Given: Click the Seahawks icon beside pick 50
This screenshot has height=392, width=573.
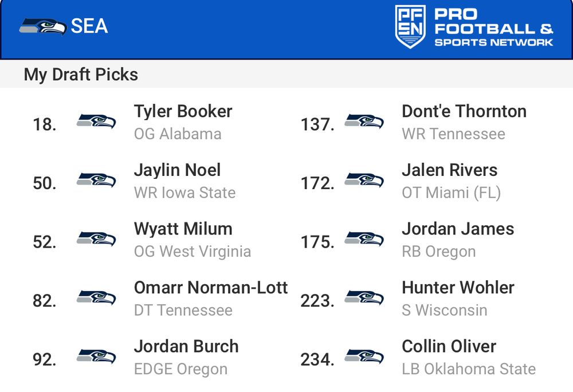Looking at the screenshot, I should [x=96, y=180].
